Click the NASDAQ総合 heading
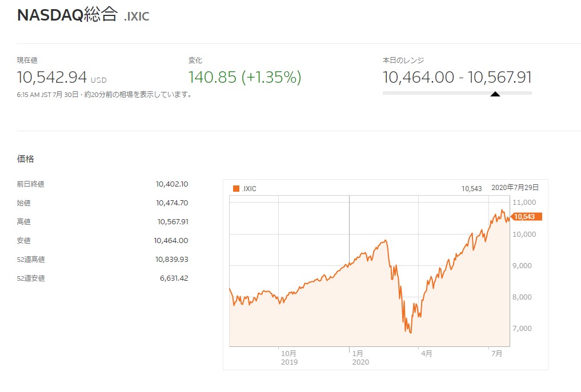The height and width of the screenshot is (392, 581). click(67, 15)
